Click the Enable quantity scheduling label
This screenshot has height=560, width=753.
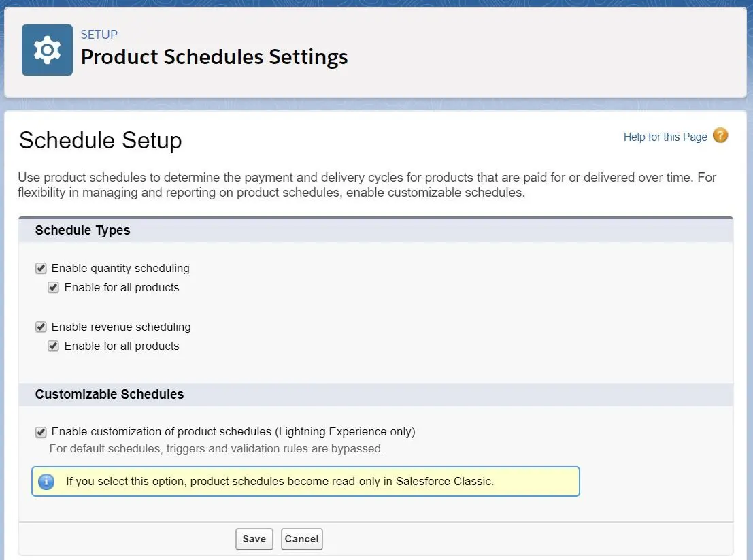coord(120,269)
